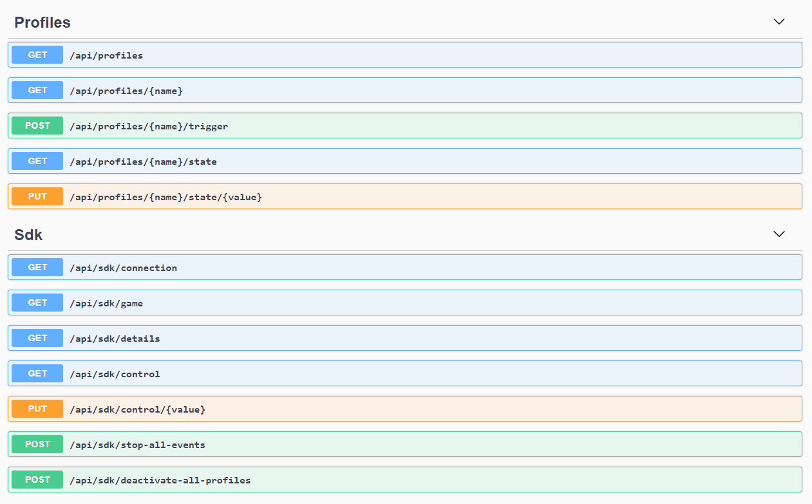Click path text /api/sdk/details
This screenshot has height=504, width=812.
tap(115, 339)
